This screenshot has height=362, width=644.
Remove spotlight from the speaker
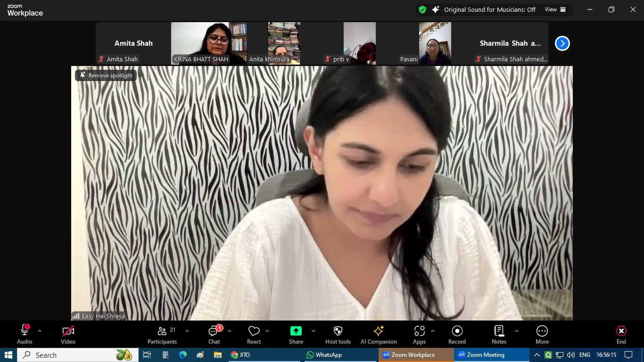coord(106,75)
